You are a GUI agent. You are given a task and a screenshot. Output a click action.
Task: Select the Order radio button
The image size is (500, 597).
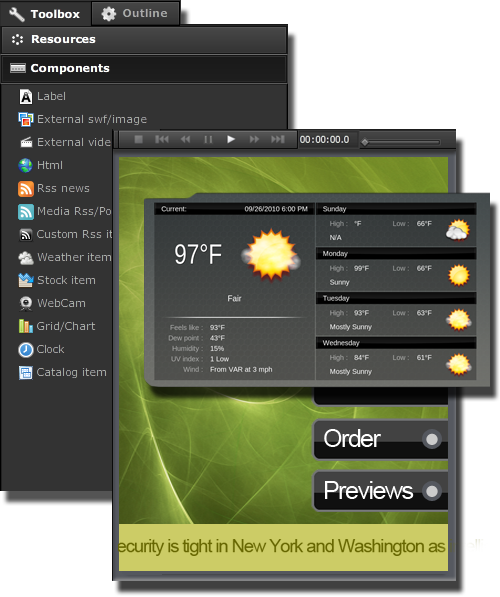[x=432, y=439]
